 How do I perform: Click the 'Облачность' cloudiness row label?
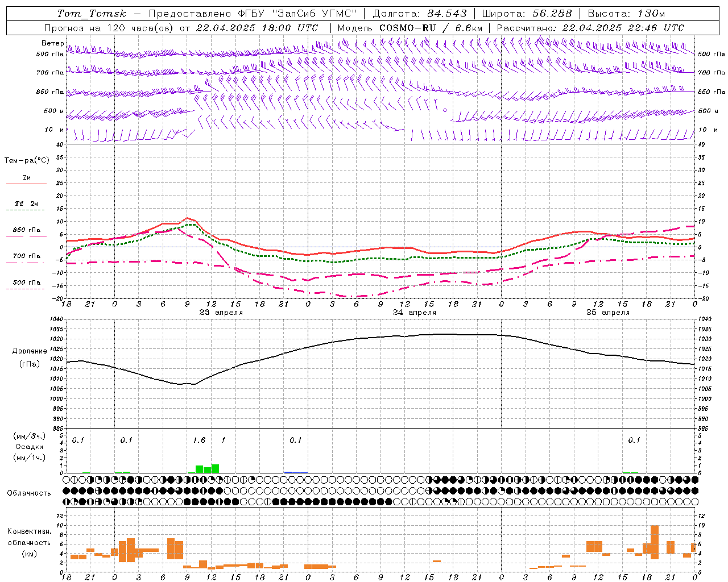(29, 493)
